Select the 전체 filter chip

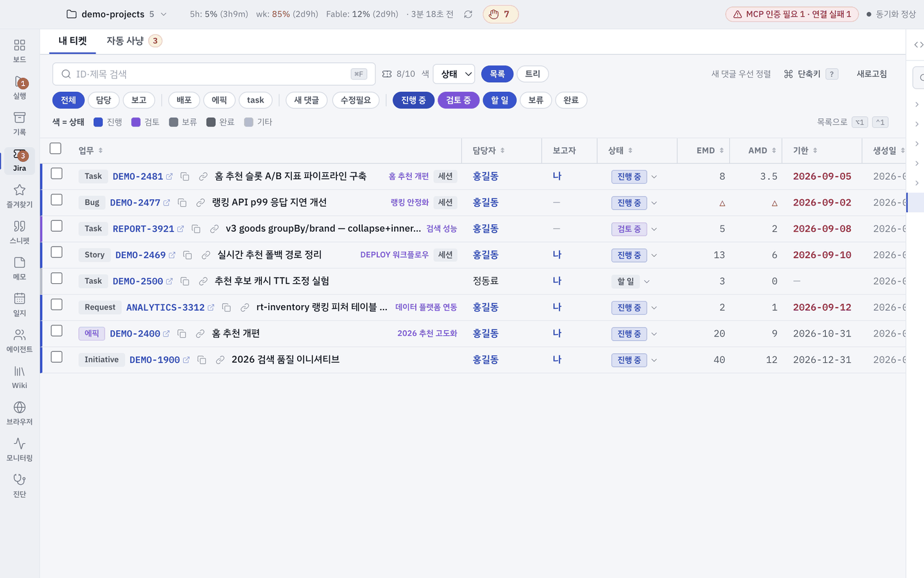pos(68,100)
